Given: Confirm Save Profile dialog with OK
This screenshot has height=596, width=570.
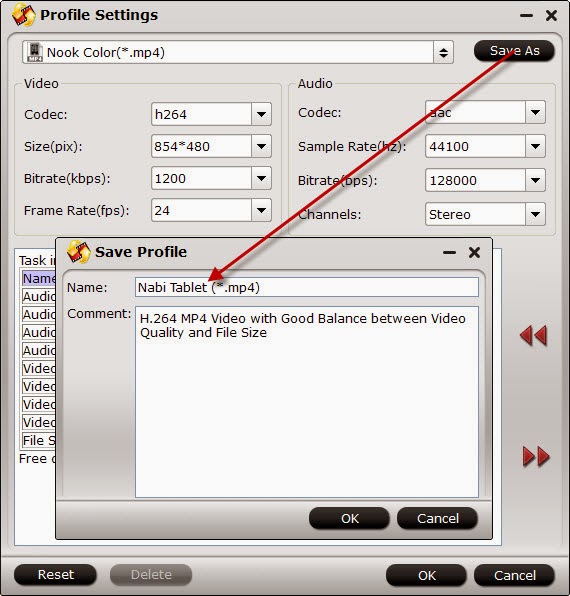Looking at the screenshot, I should point(349,518).
